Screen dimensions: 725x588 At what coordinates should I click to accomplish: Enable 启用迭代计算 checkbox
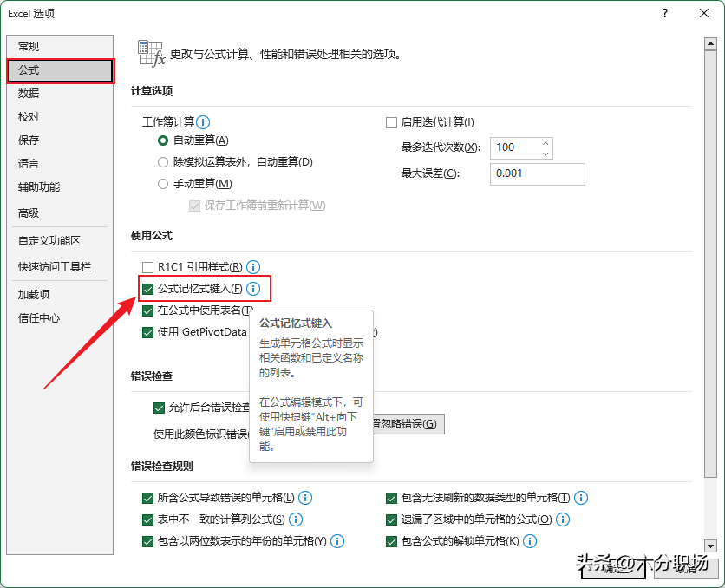click(x=391, y=122)
